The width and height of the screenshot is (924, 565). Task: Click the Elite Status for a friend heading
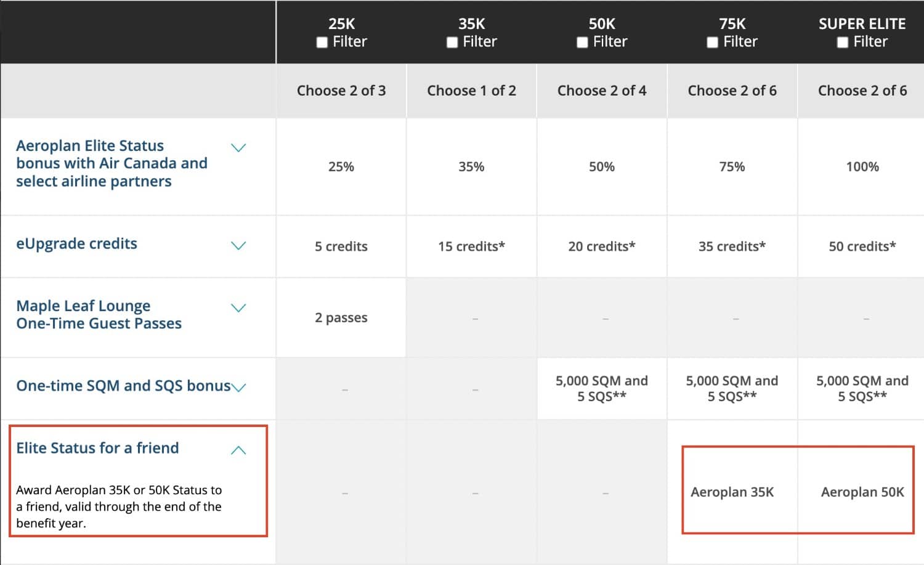[x=97, y=449]
